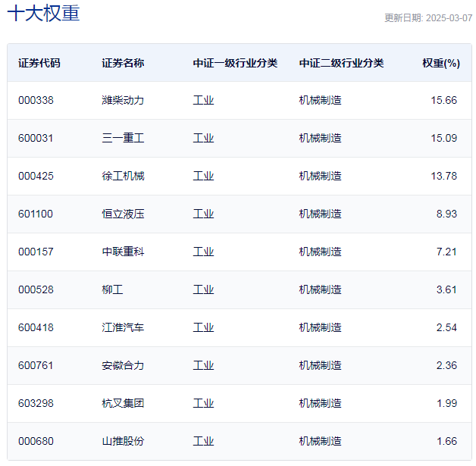Viewport: 476px width, 466px height.
Task: Click 机械制造 in the 中联重科 row
Action: click(321, 252)
